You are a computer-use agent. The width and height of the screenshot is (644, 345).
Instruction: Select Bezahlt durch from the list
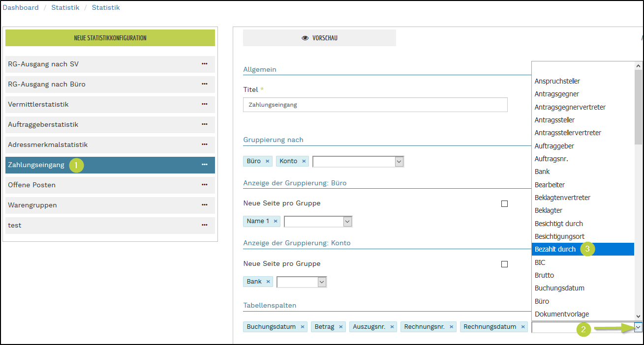pos(555,249)
